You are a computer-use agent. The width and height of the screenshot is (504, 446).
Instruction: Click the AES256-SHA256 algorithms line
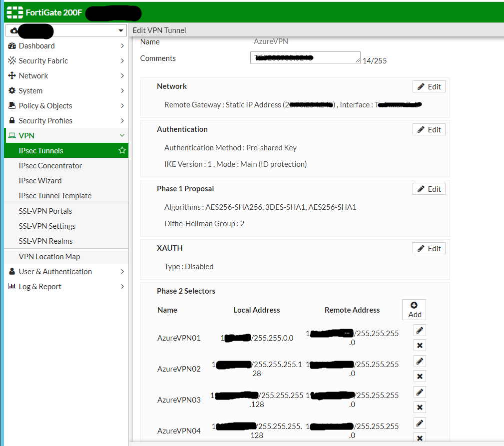[260, 207]
